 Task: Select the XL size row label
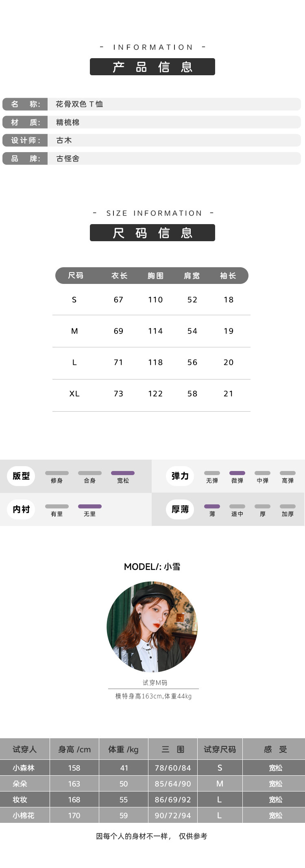click(x=74, y=394)
